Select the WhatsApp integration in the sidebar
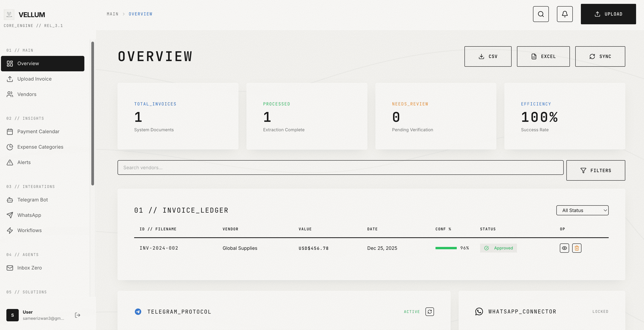Image resolution: width=644 pixels, height=330 pixels. coord(29,215)
